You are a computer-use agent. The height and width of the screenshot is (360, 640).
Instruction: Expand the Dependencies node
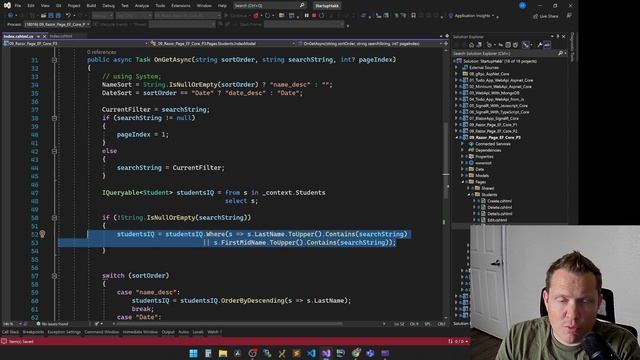coord(462,150)
